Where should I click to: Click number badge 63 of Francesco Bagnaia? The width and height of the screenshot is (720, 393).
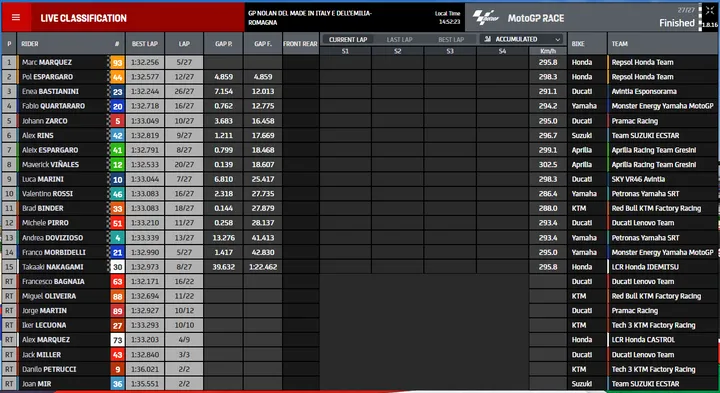pyautogui.click(x=118, y=281)
